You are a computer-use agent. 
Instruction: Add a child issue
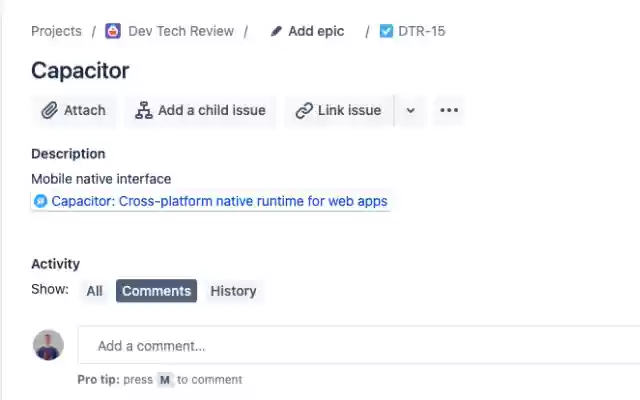[x=200, y=110]
